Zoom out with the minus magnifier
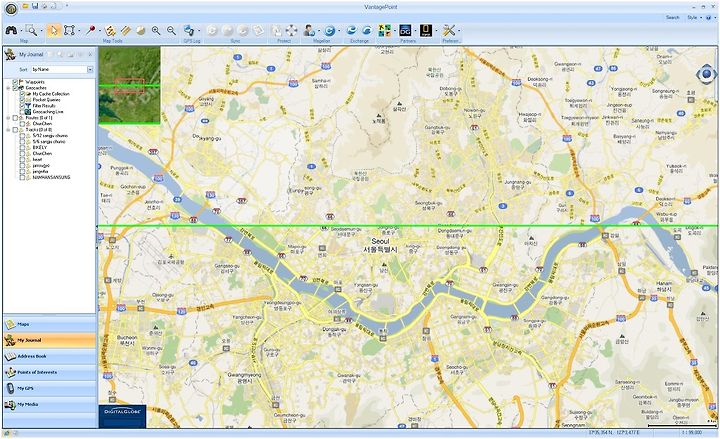720x439 pixels. pyautogui.click(x=171, y=30)
